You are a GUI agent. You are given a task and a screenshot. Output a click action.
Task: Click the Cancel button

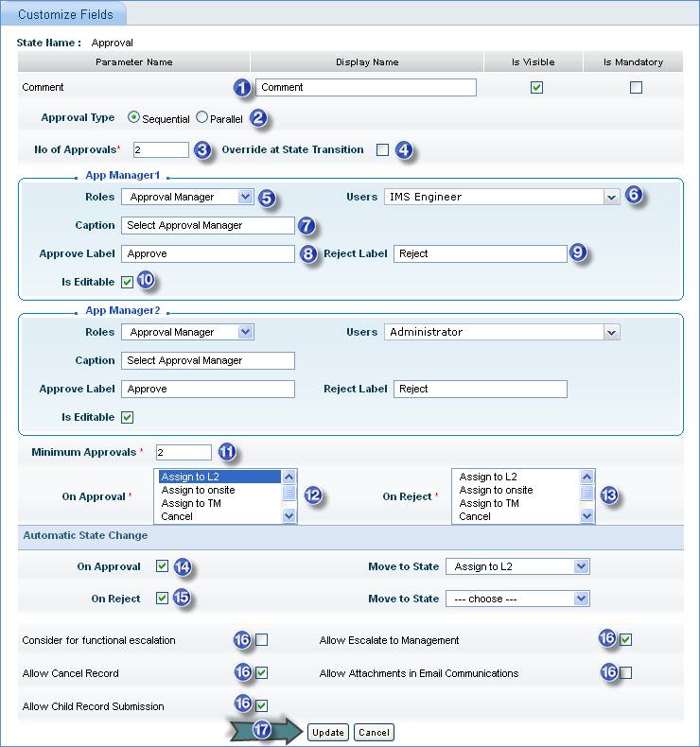coord(374,732)
